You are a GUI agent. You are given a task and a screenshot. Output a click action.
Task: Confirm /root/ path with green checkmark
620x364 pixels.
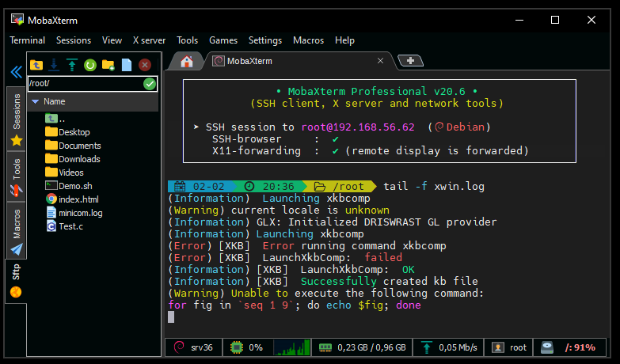tap(150, 84)
